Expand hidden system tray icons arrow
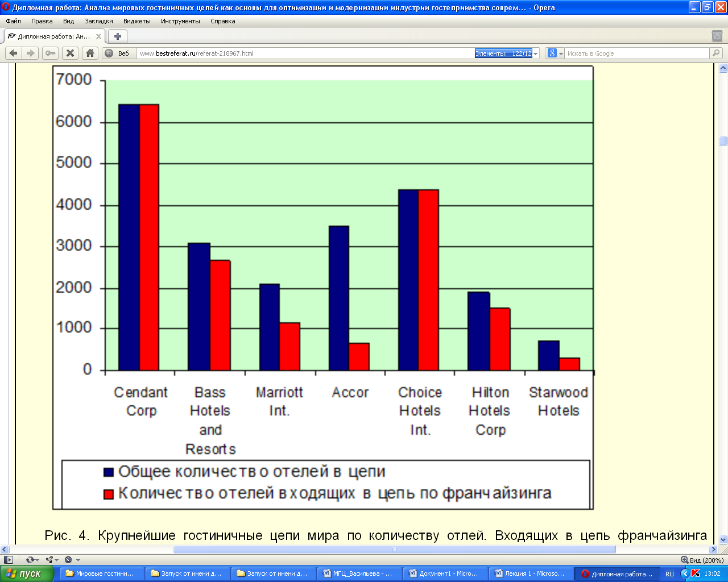This screenshot has height=582, width=728. coord(685,573)
